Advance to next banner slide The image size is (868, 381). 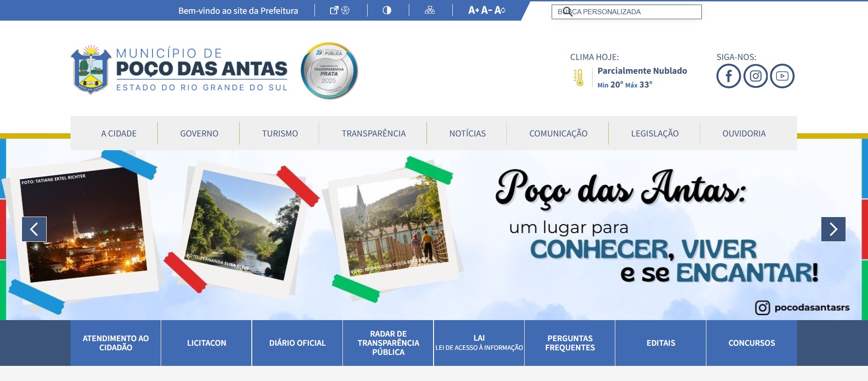pyautogui.click(x=833, y=229)
